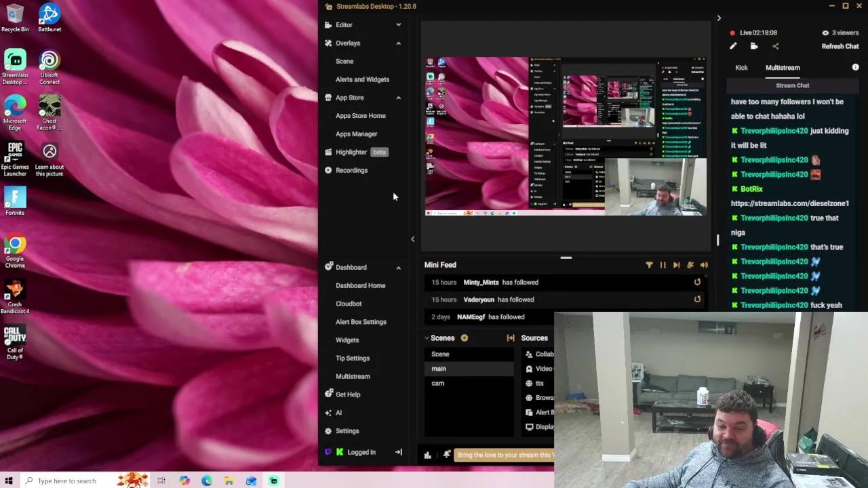Toggle viewer count eye icon
Image resolution: width=868 pixels, height=488 pixels.
(x=825, y=33)
